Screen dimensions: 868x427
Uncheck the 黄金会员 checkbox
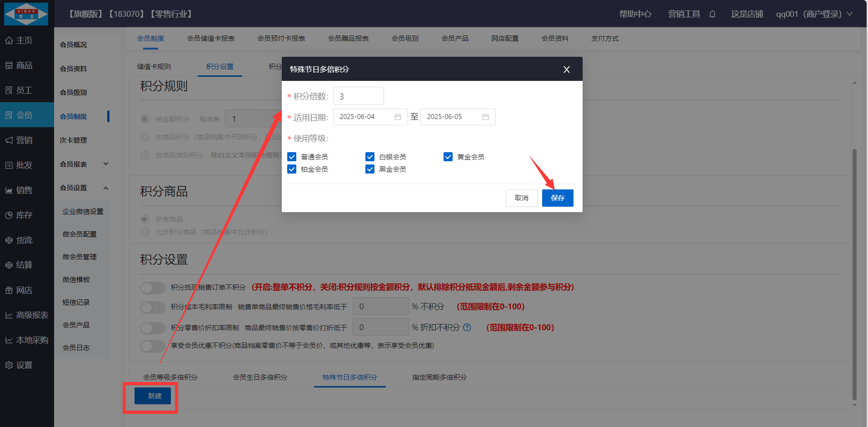click(448, 157)
